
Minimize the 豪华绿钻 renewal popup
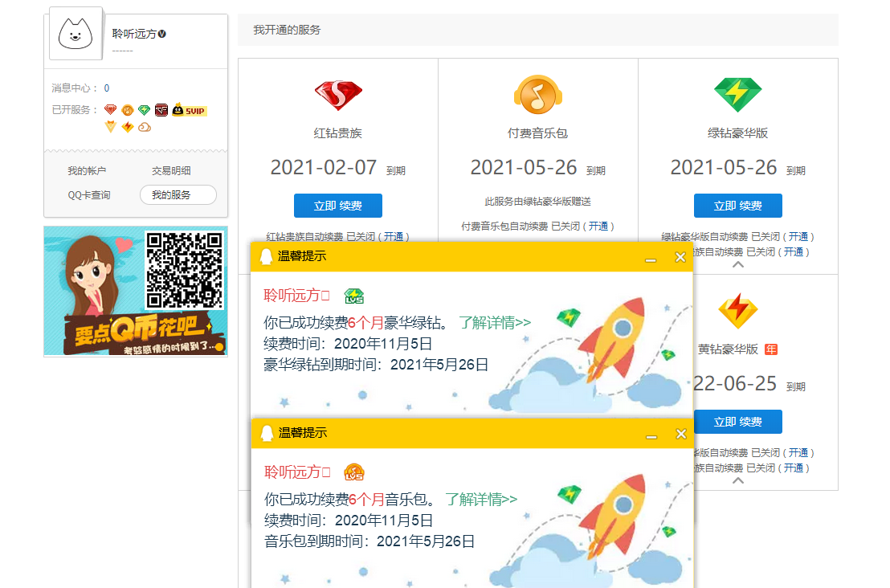[651, 260]
